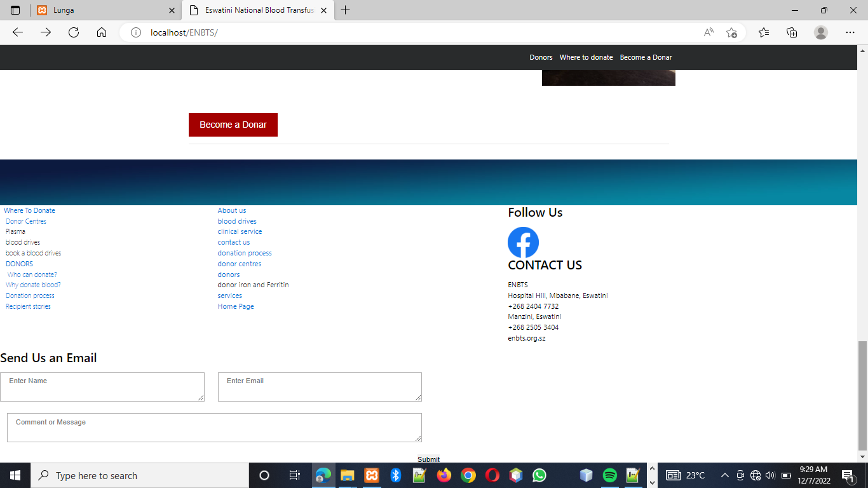
Task: Go to browser home page icon
Action: (x=102, y=32)
